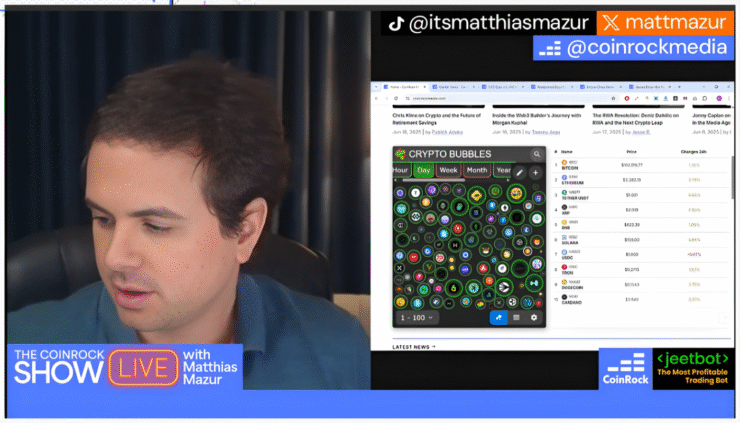Switch to the Home - CoinRock browser tab

coord(404,87)
